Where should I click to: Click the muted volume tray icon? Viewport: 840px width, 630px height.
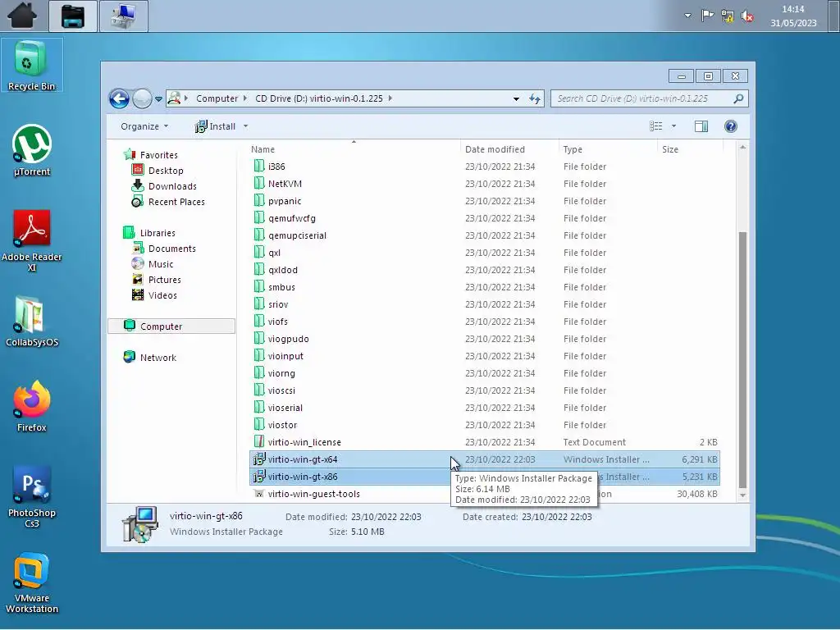747,16
